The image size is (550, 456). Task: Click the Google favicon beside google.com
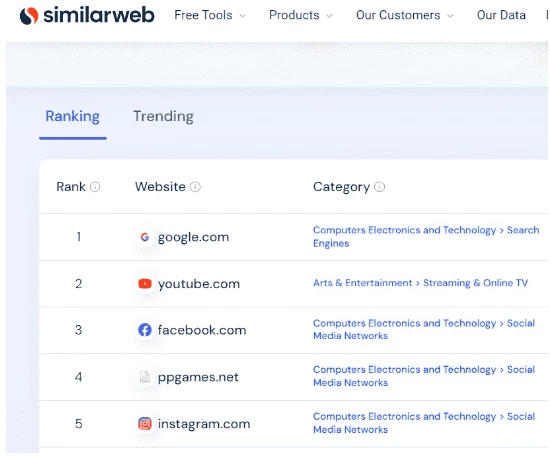[145, 237]
